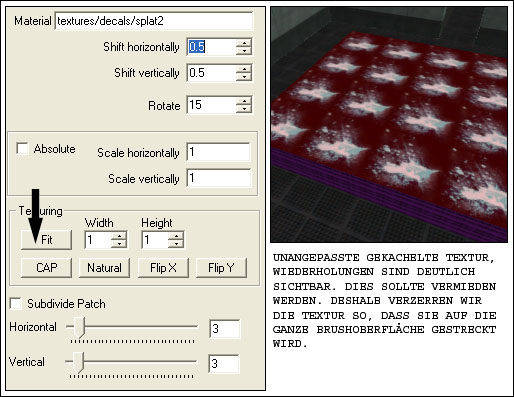514x397 pixels.
Task: Click the Material path text field
Action: coord(154,21)
